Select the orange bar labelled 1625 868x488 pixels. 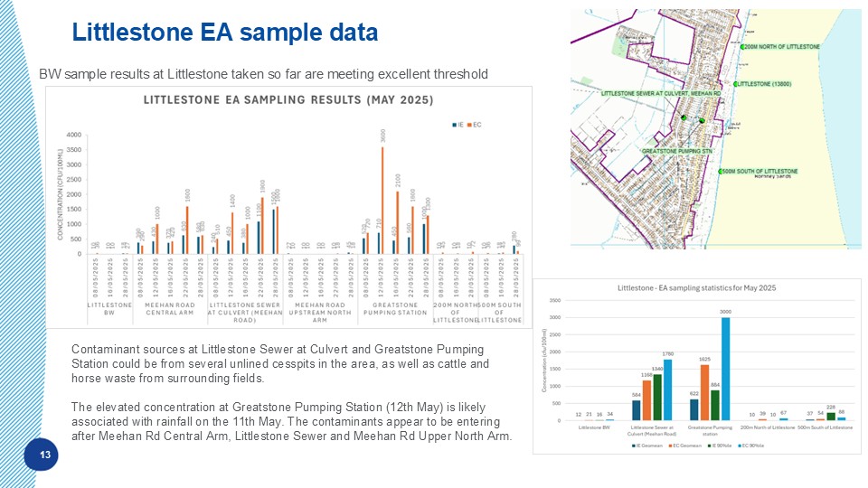pos(704,393)
